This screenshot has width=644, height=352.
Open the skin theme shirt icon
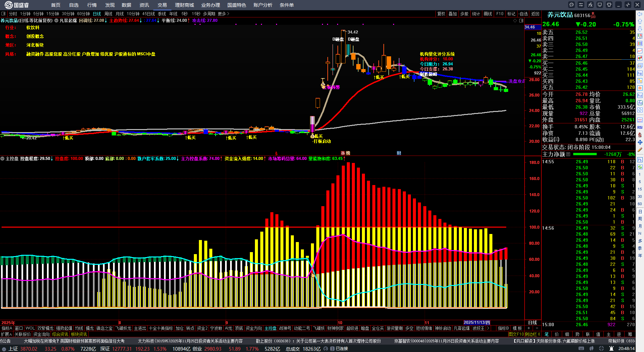coord(609,5)
